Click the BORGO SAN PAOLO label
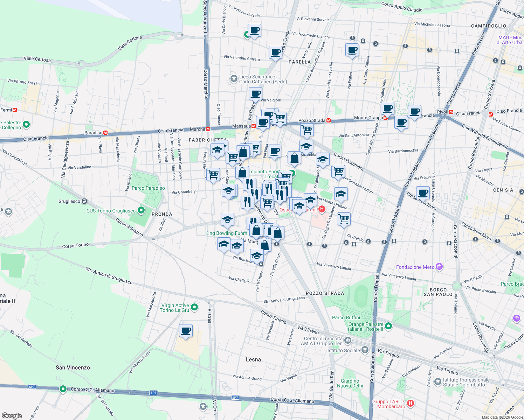Screen dimensions: 524x420 438,292
